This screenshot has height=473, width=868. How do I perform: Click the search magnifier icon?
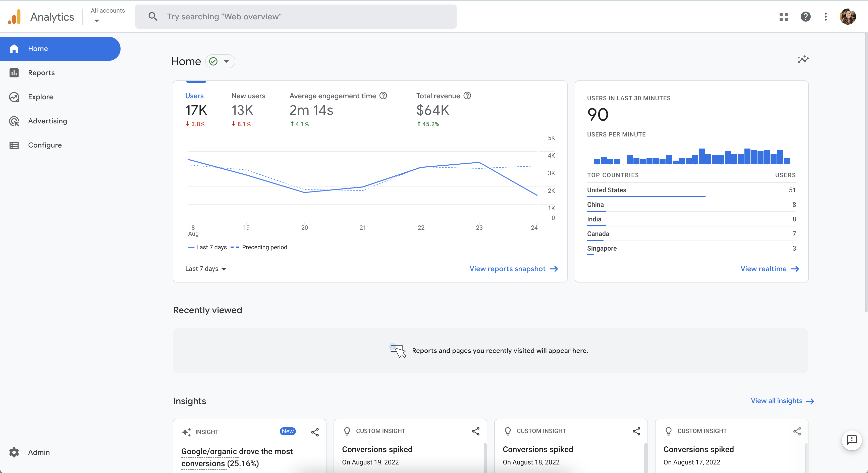[153, 17]
